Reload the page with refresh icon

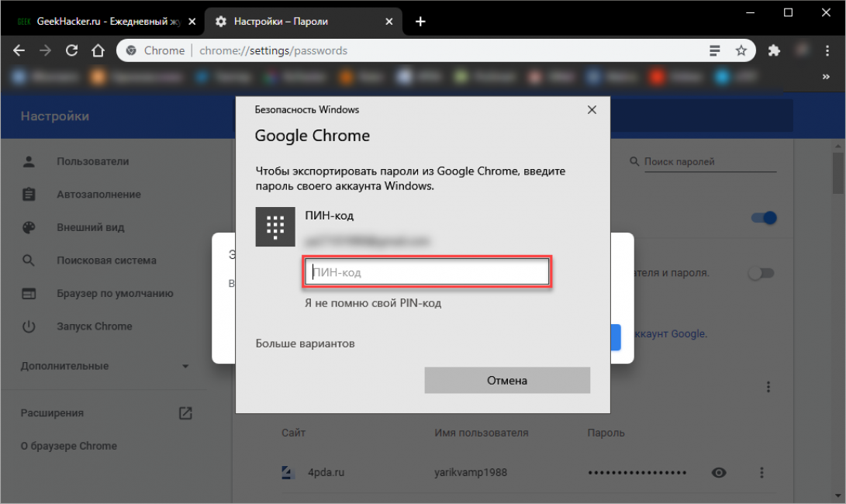[x=72, y=50]
